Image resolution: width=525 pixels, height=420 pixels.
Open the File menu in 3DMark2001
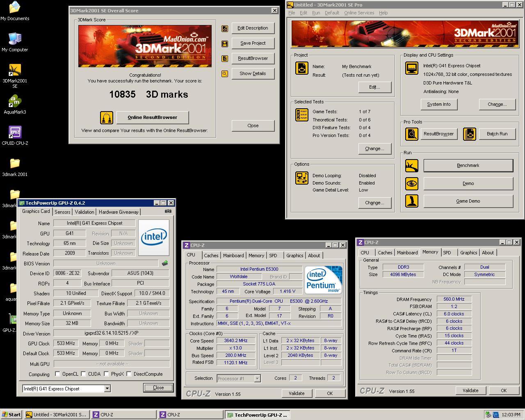click(292, 13)
